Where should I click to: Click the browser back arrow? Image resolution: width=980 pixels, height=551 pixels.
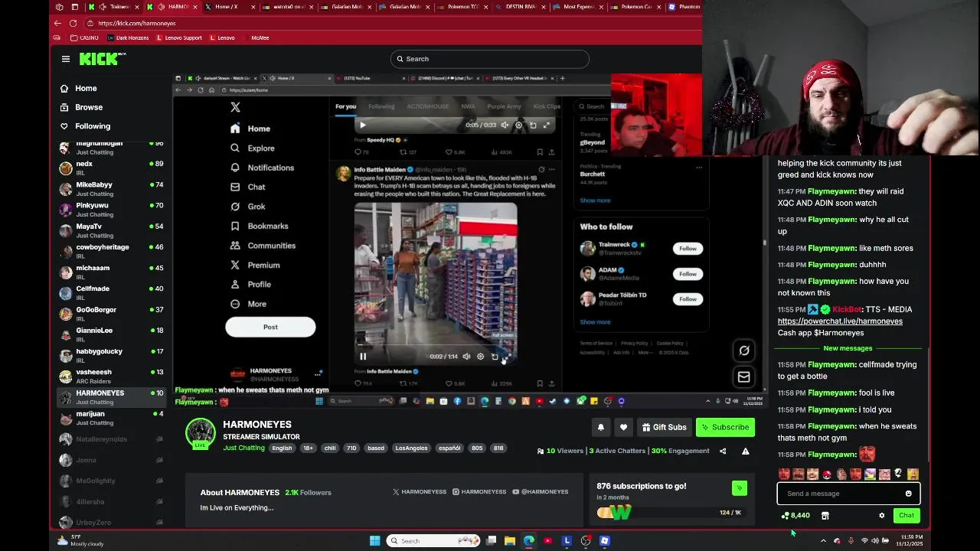coord(57,23)
